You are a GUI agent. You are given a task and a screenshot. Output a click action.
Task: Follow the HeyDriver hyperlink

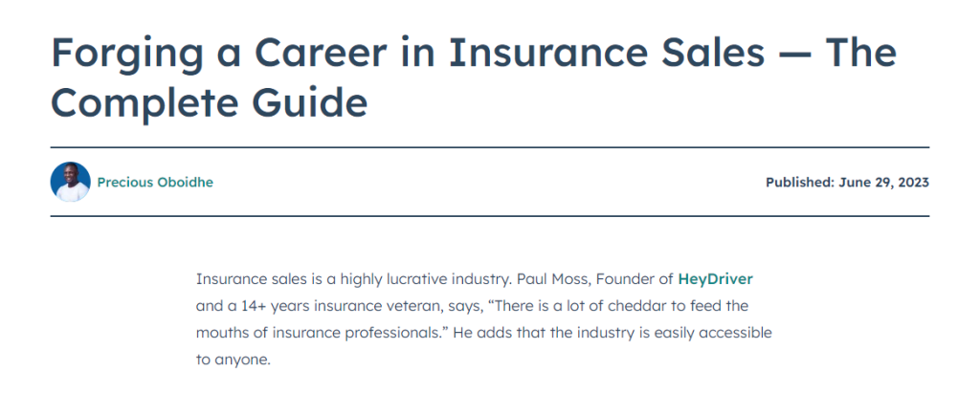tap(716, 279)
